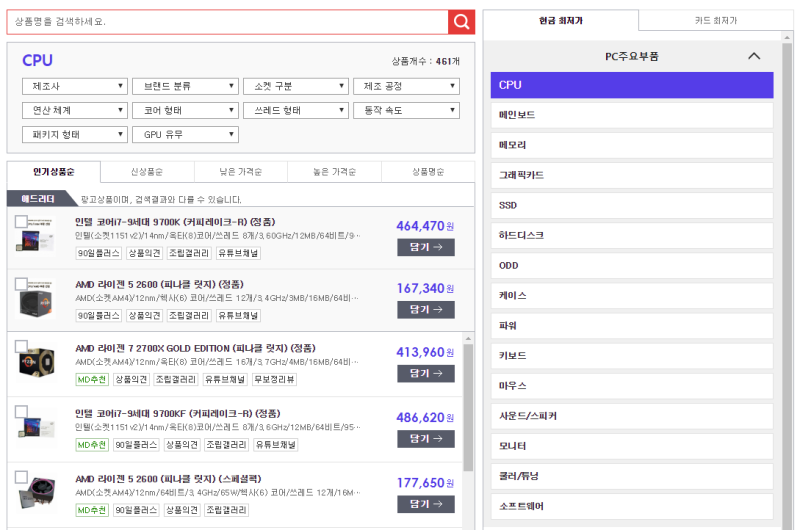Open the 제조 공정 dropdown
The height and width of the screenshot is (530, 800).
(406, 86)
